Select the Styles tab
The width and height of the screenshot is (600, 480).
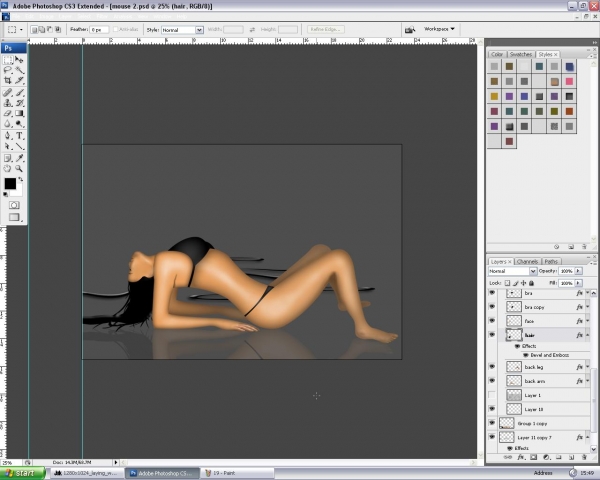click(547, 54)
